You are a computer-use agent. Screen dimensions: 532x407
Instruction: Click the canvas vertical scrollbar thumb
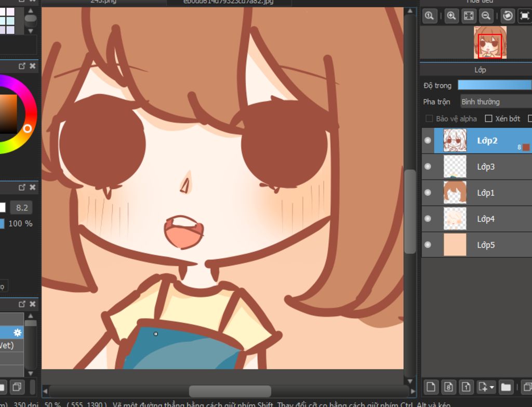pyautogui.click(x=410, y=211)
